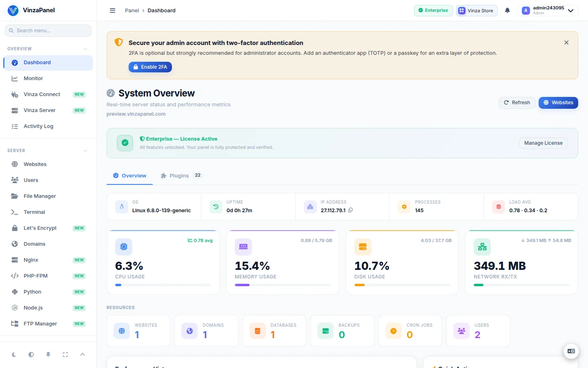Open the Websites resource card
Screen dimensions: 588x368
[138, 331]
